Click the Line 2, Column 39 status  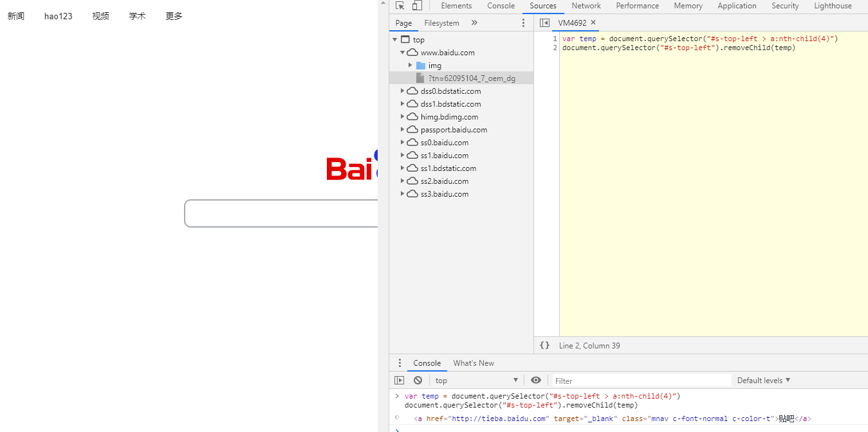point(589,346)
